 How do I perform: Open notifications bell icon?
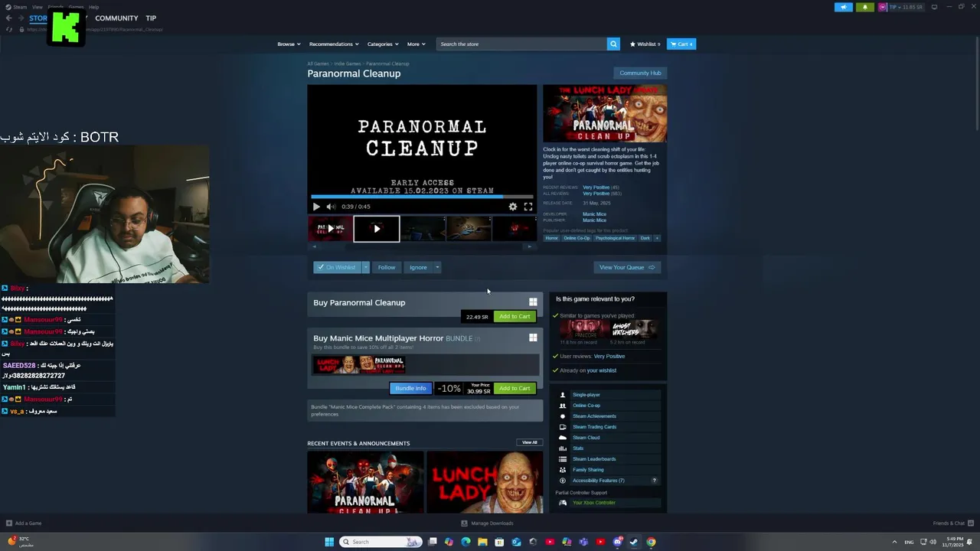864,7
